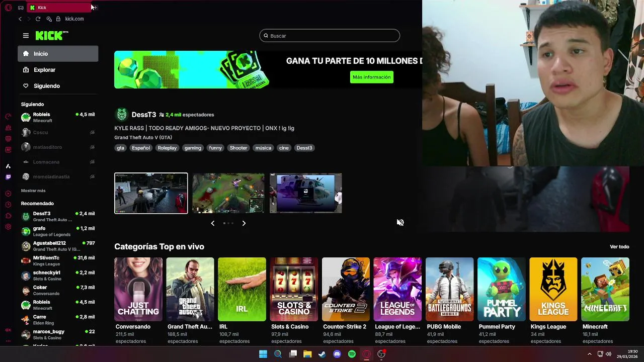
Task: Open recommended channel MrStivenTc
Action: click(58, 260)
